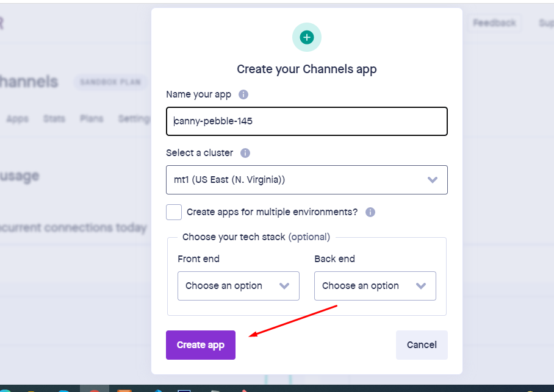Click info icon next to "Select a cluster"

(x=245, y=153)
